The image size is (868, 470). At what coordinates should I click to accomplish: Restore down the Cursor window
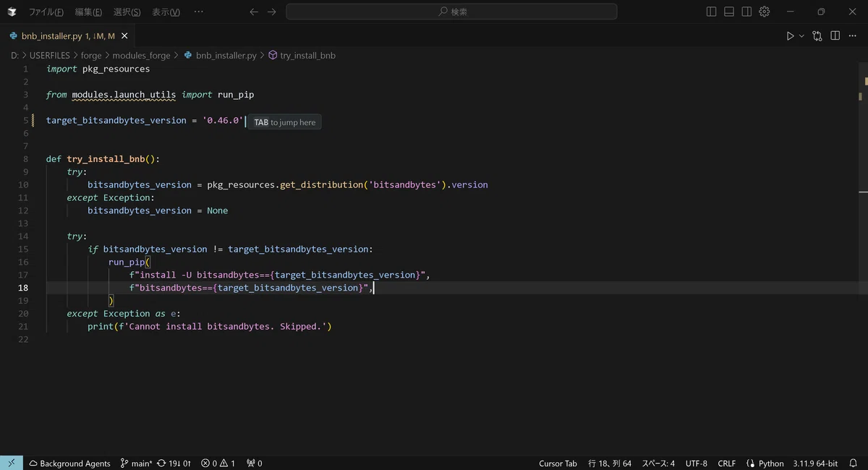tap(821, 12)
